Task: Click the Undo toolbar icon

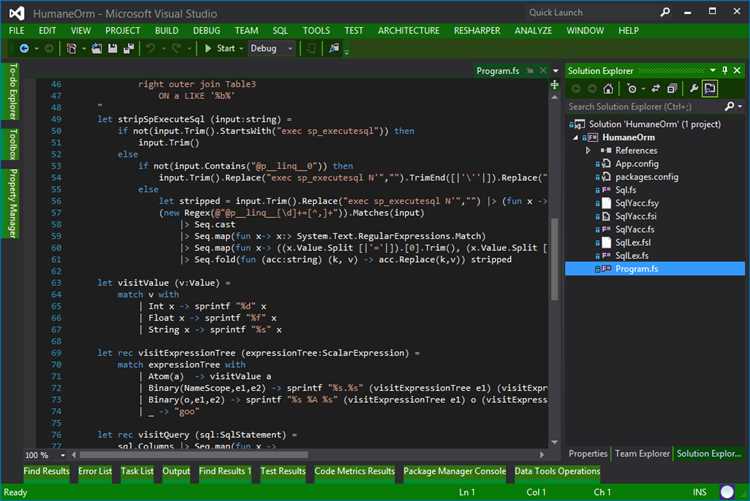Action: [x=151, y=48]
